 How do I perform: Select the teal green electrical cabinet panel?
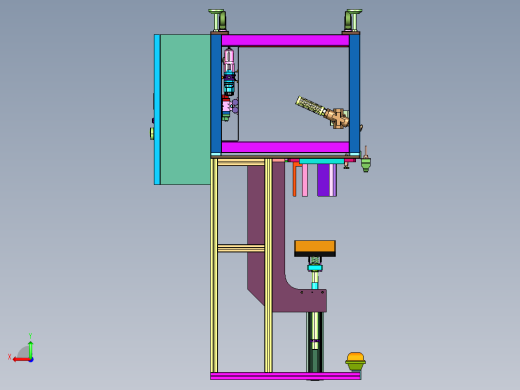tap(185, 109)
